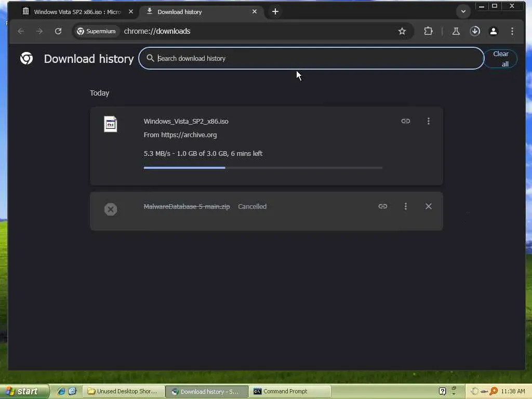Viewport: 532px width, 399px height.
Task: Open the second quick launch browser icon
Action: coord(72,391)
